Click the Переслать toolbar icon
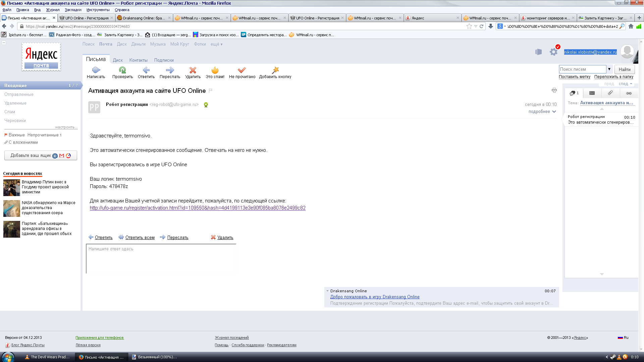644x362 pixels. point(170,70)
